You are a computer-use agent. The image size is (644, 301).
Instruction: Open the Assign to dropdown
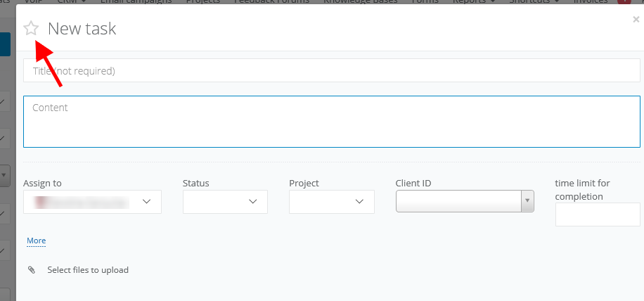coord(92,202)
